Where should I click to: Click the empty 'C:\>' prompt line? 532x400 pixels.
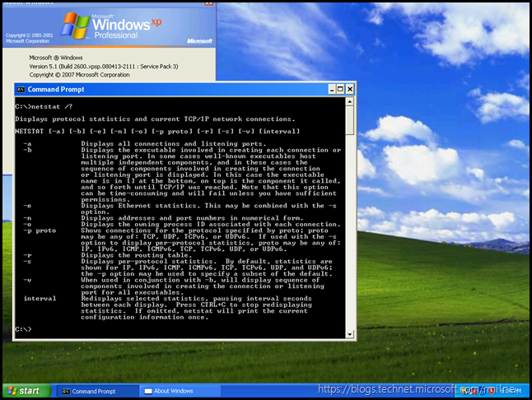pyautogui.click(x=23, y=329)
